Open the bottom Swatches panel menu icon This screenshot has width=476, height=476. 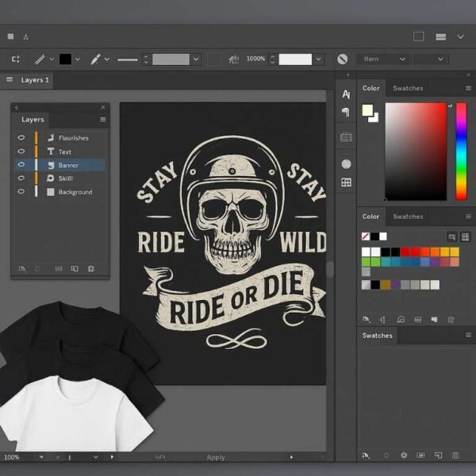click(x=468, y=335)
